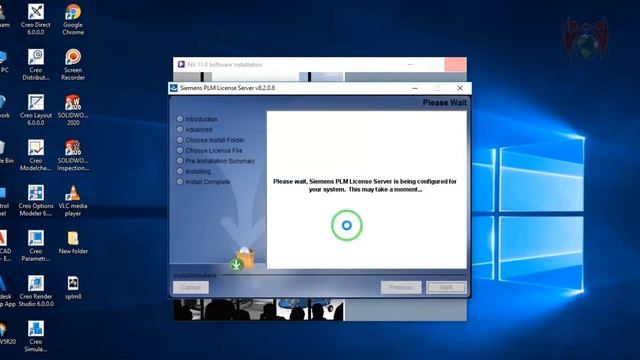This screenshot has height=360, width=640.
Task: Click the Cancel button in the installer
Action: 191,287
